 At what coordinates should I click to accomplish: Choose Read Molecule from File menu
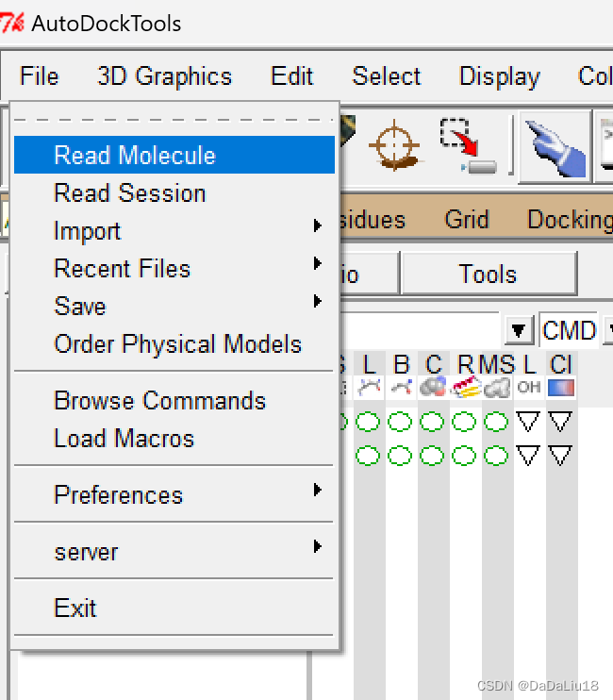point(174,155)
